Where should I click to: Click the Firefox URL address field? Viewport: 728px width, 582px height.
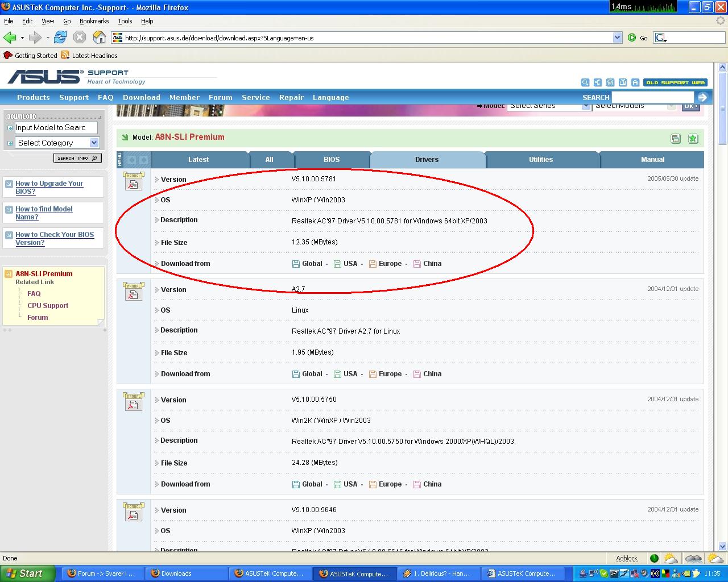click(367, 38)
